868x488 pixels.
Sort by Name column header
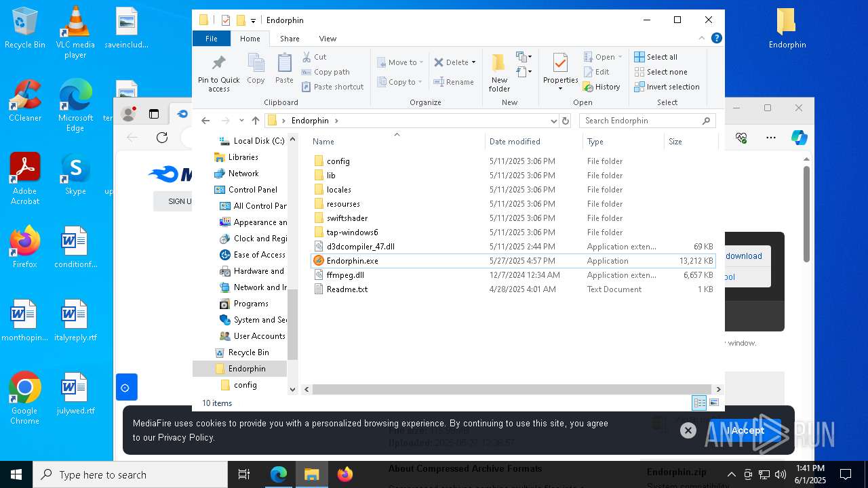397,142
